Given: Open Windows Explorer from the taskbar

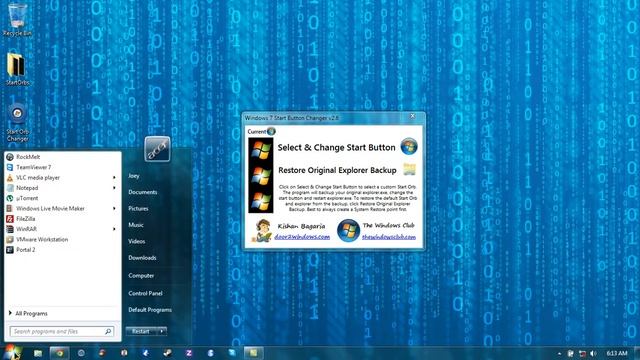Looking at the screenshot, I should pos(38,353).
